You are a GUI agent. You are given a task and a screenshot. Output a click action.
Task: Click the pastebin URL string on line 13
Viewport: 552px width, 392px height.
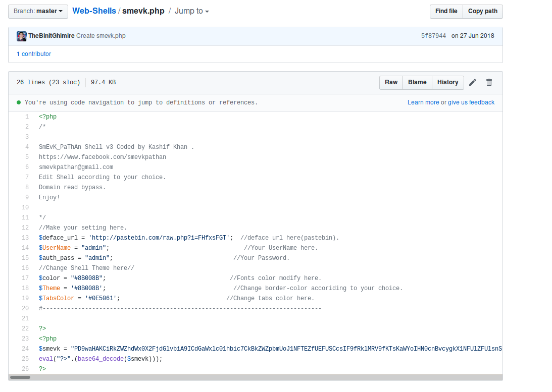(x=159, y=238)
